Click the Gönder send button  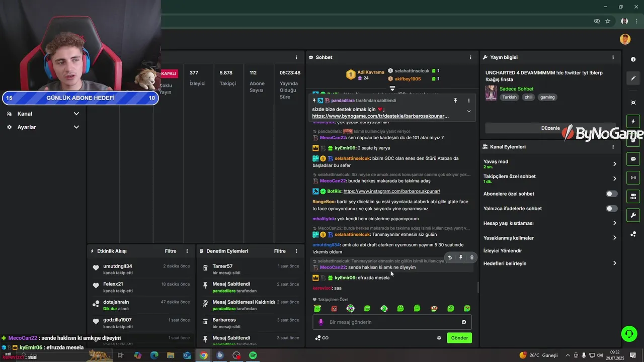point(459,338)
